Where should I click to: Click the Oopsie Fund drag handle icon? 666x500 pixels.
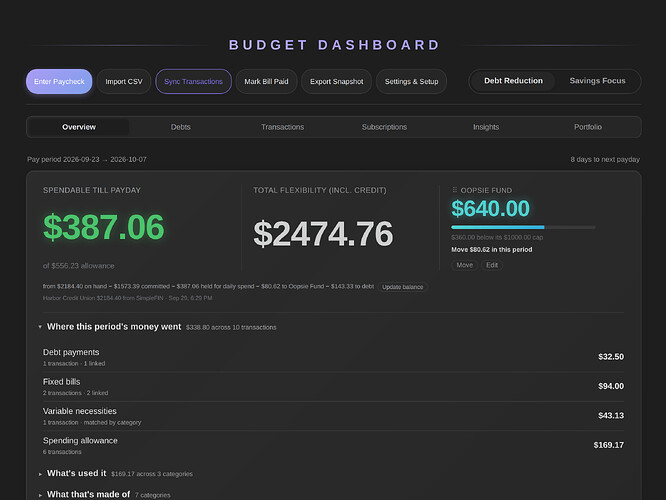coord(454,190)
